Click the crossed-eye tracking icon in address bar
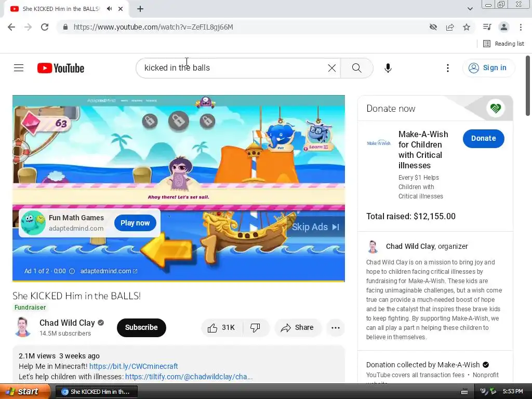The width and height of the screenshot is (532, 399). pos(433,27)
